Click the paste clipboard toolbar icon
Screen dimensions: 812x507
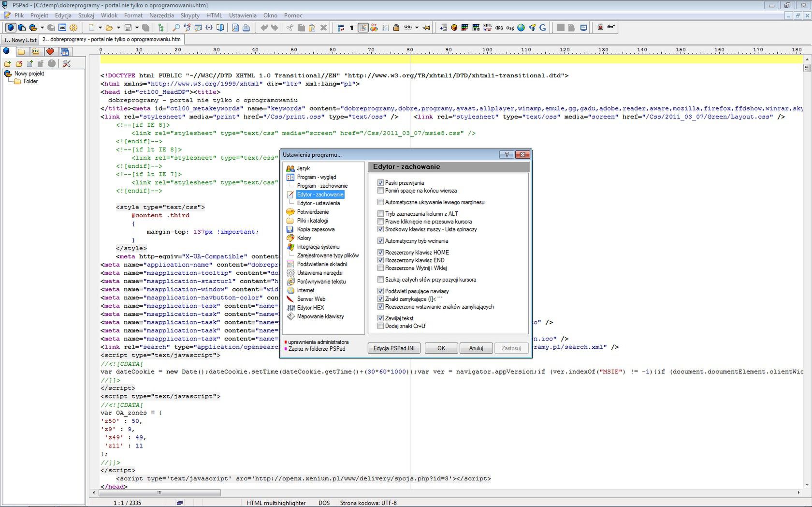[312, 28]
